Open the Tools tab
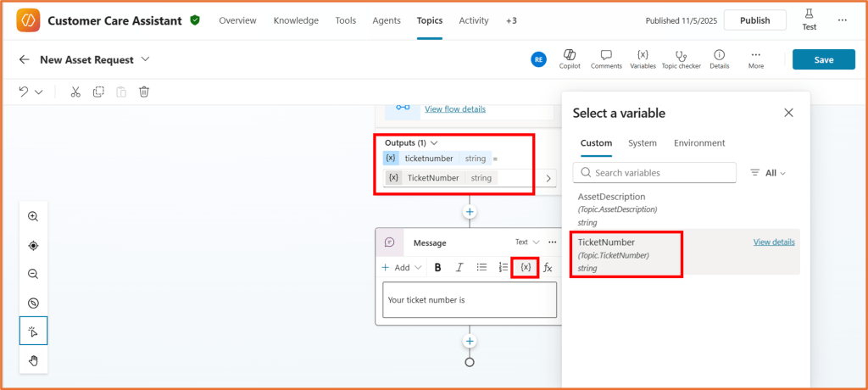The height and width of the screenshot is (390, 868). click(x=346, y=20)
